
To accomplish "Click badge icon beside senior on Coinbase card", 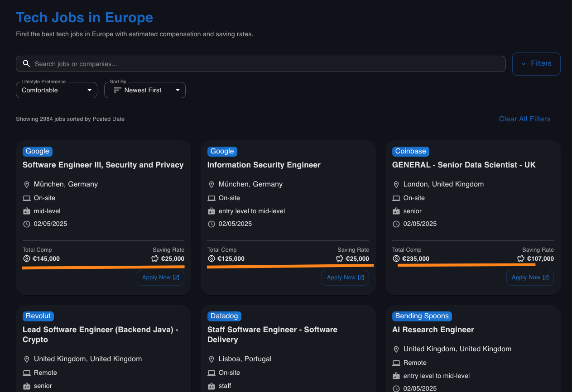I will [396, 211].
